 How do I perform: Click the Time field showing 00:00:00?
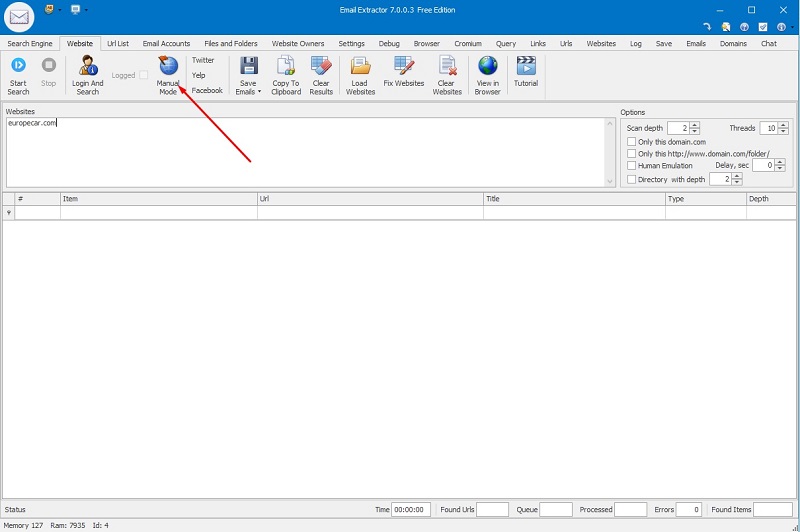tap(411, 509)
